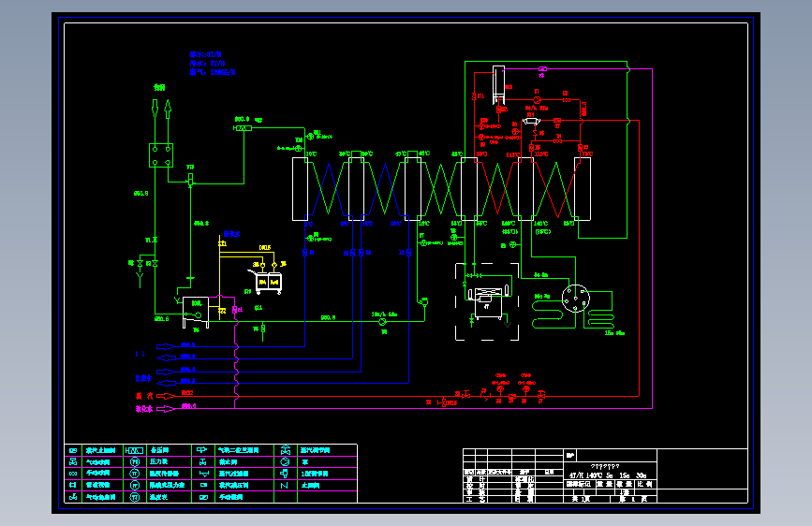Image resolution: width=812 pixels, height=526 pixels.
Task: Select the green downward arrow at top left
Action: [x=155, y=109]
